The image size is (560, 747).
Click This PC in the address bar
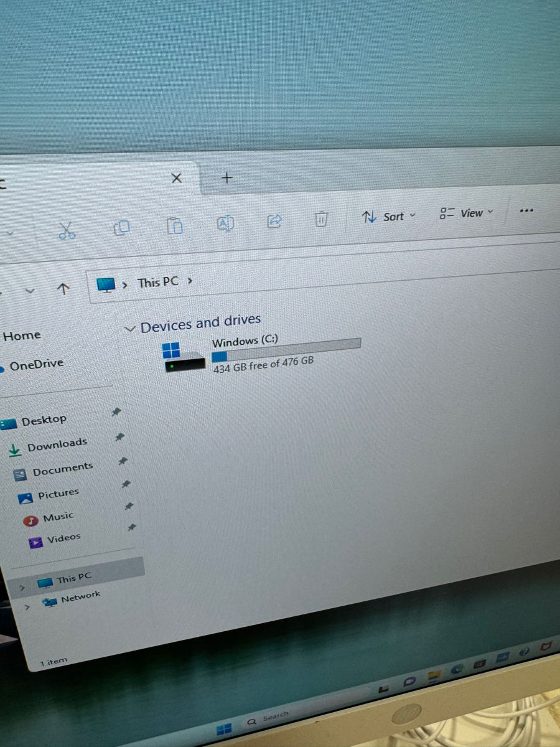157,283
